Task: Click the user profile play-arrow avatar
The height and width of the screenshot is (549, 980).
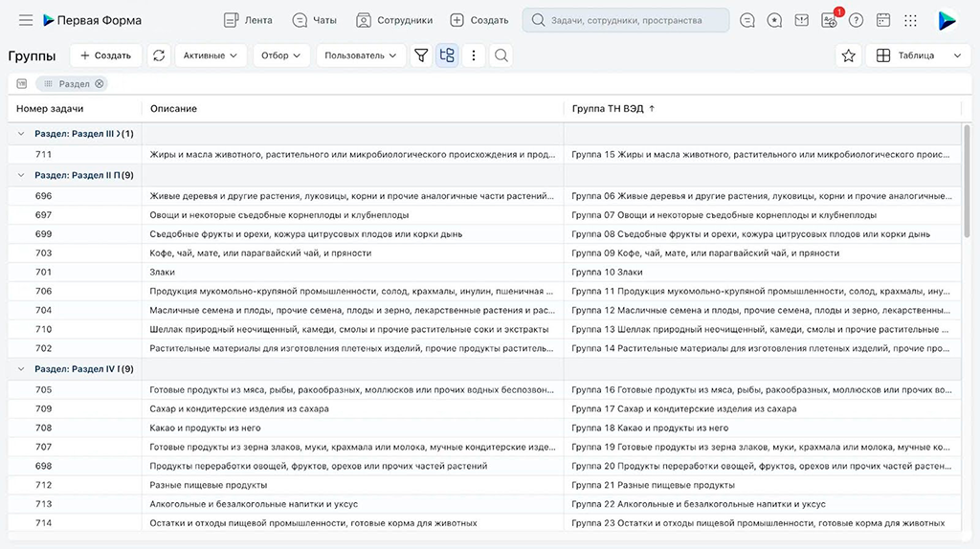Action: click(947, 20)
